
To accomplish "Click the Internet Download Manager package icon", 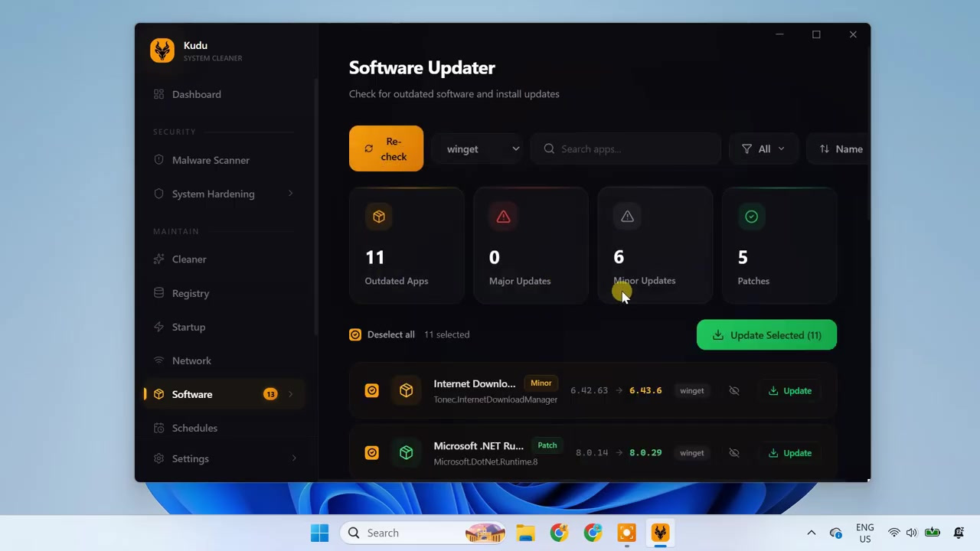I will point(406,390).
